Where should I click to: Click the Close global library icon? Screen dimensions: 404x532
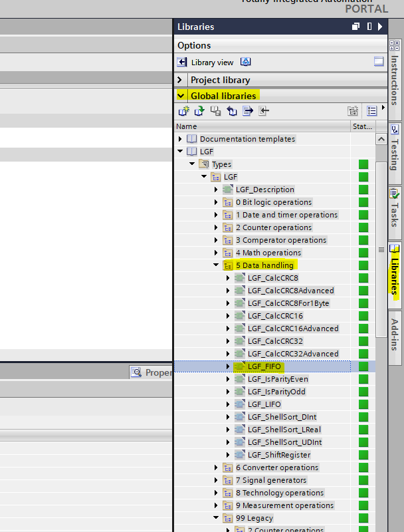pos(264,111)
